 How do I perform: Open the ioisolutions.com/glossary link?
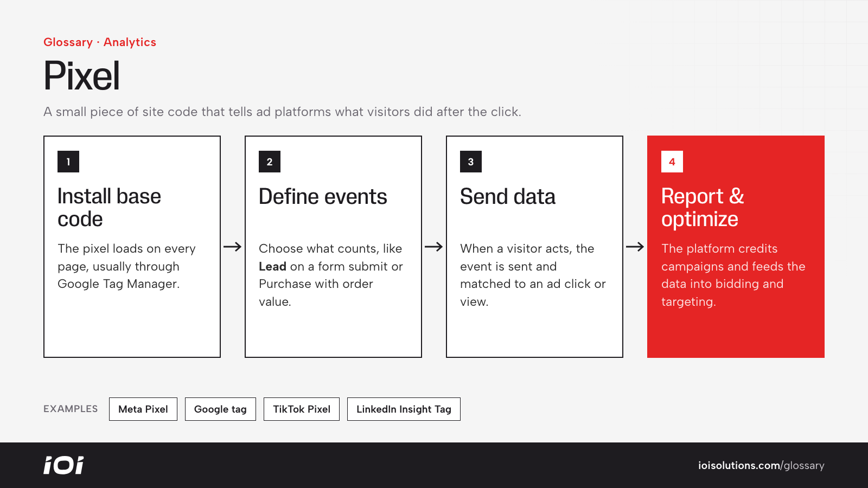pyautogui.click(x=761, y=465)
